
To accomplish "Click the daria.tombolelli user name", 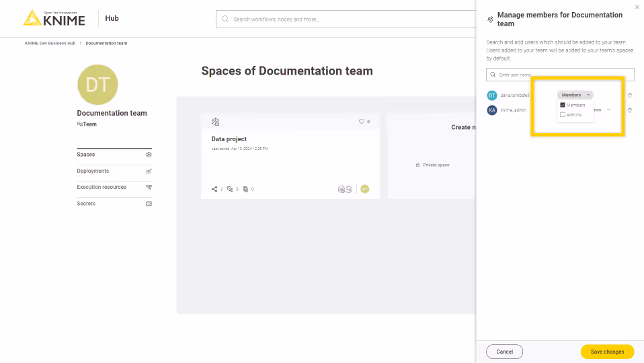I will [x=515, y=95].
